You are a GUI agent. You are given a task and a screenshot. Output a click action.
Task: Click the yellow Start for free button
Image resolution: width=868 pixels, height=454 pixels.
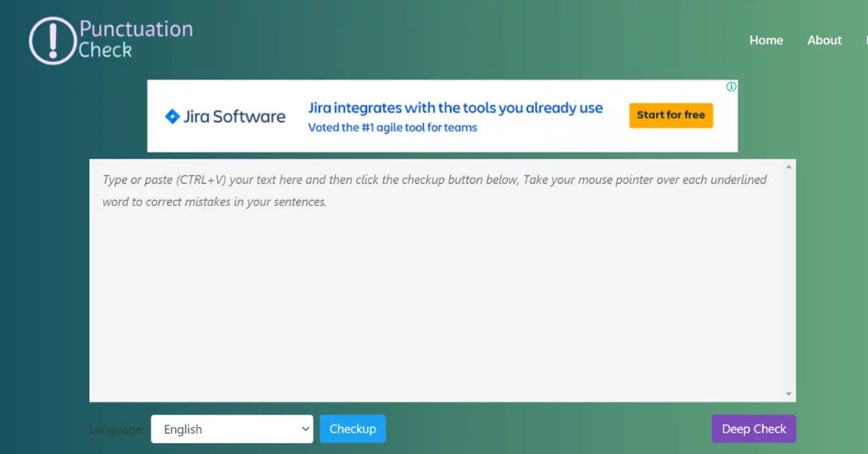pyautogui.click(x=670, y=115)
